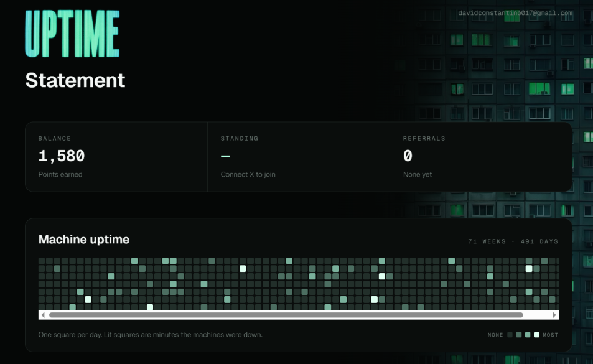
Task: Click the "71 WEEKS · 491 DAYS" counter
Action: (513, 241)
